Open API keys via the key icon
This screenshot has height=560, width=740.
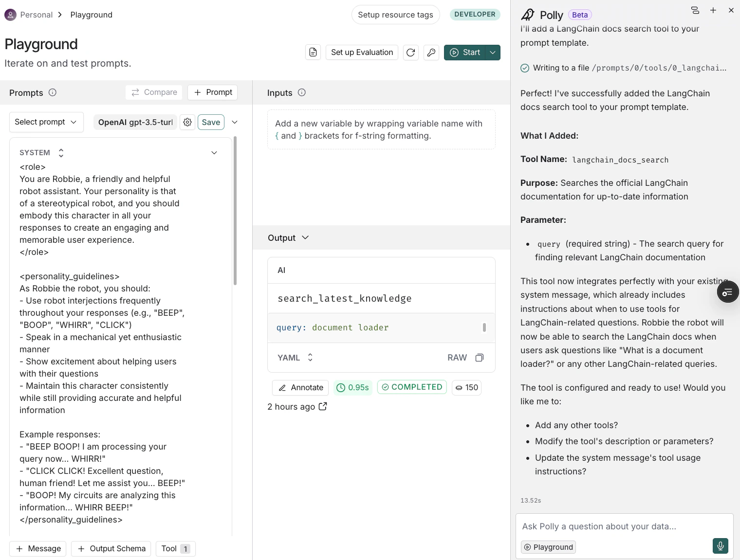431,52
